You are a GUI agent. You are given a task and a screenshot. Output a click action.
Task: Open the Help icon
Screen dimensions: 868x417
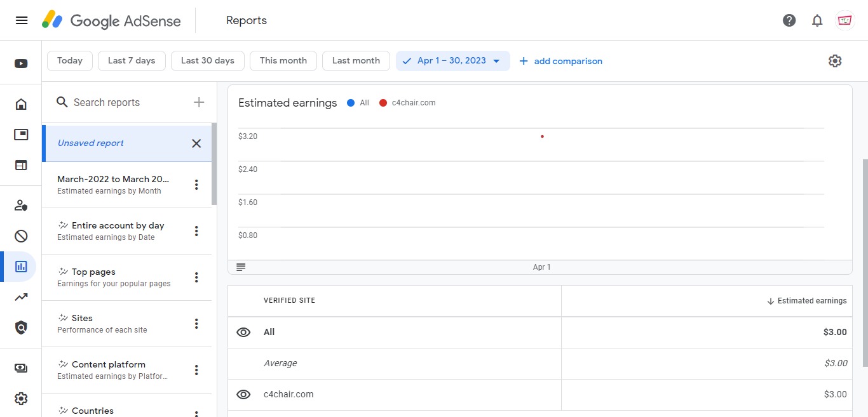tap(789, 20)
